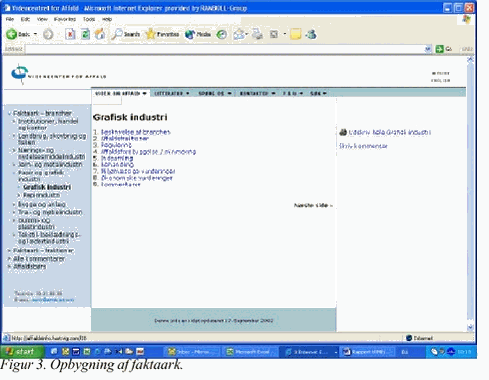Open Alle kommentarer in the sidebar
The height and width of the screenshot is (380, 489).
[x=39, y=258]
